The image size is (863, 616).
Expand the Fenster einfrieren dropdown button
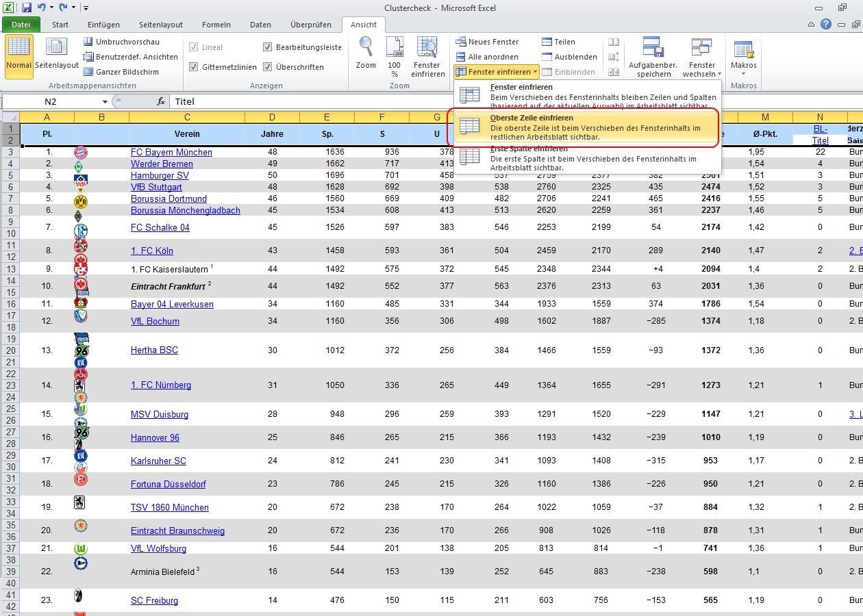click(x=497, y=72)
